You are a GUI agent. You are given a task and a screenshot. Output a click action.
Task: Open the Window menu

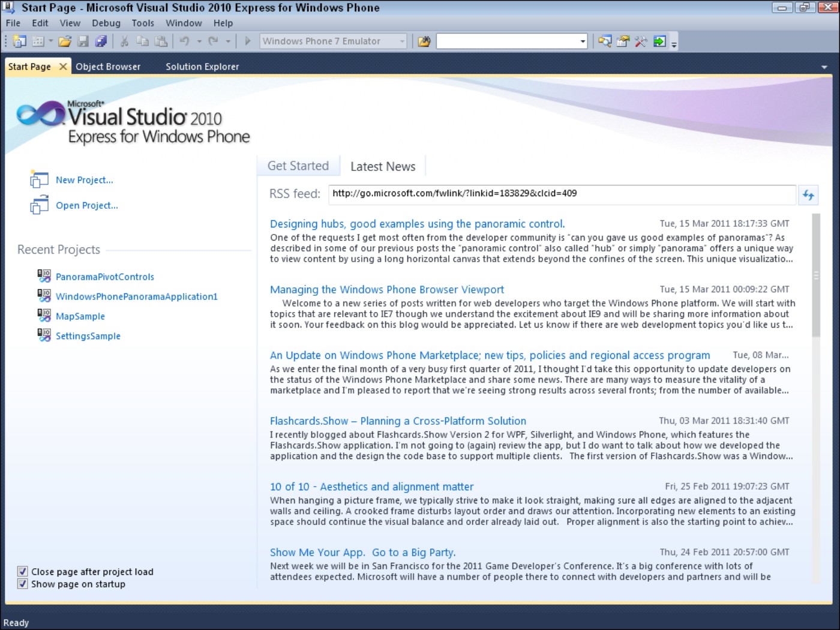pyautogui.click(x=184, y=23)
